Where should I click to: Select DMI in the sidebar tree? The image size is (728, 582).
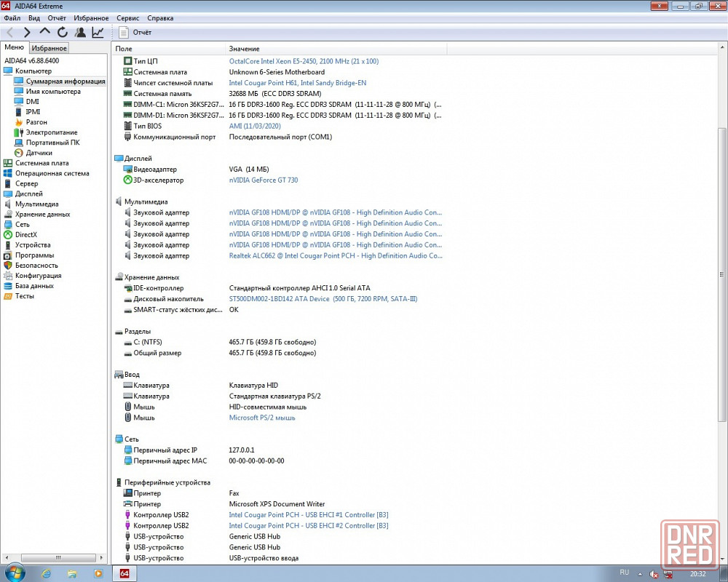click(x=33, y=102)
